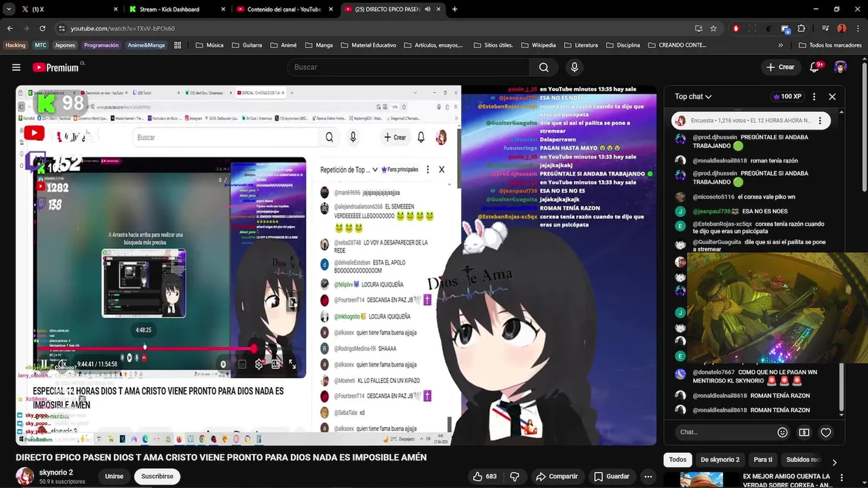This screenshot has height=488, width=868.
Task: Show next filter chips arrow
Action: [834, 462]
